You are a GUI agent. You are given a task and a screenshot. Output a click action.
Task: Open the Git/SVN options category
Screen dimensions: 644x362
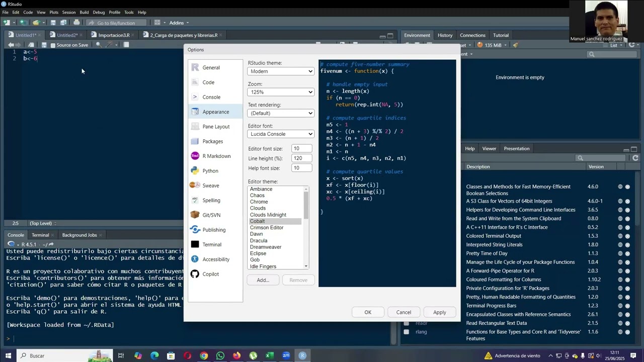point(215,215)
